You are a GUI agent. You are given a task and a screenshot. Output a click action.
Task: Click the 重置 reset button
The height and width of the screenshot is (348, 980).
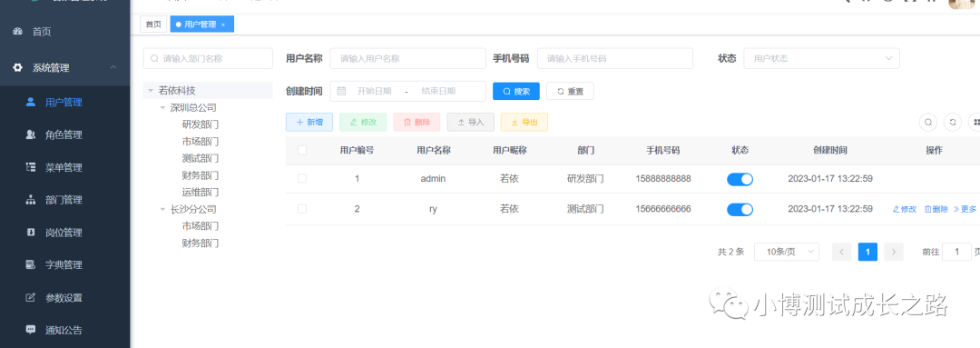click(x=570, y=91)
